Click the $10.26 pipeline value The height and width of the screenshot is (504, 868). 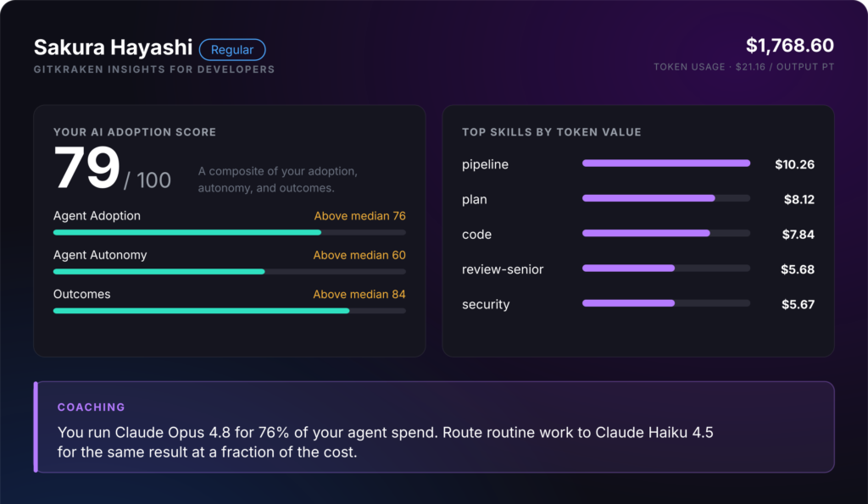[x=794, y=164]
